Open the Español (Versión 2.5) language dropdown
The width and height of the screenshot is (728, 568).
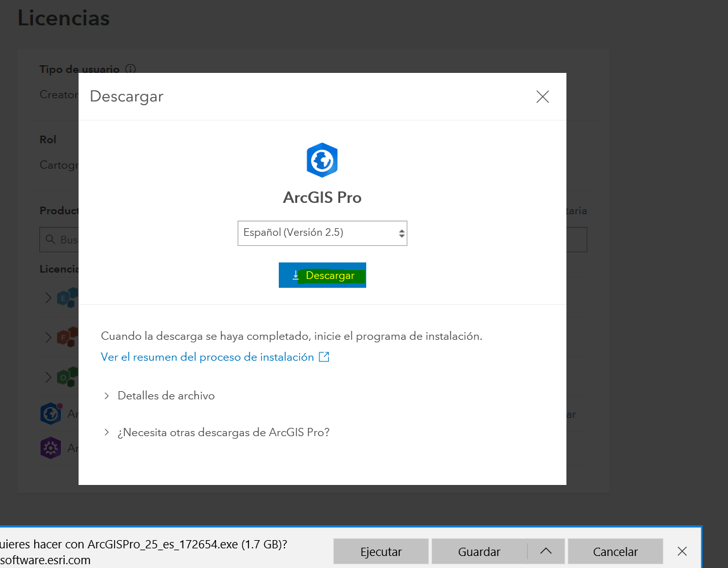(x=322, y=233)
